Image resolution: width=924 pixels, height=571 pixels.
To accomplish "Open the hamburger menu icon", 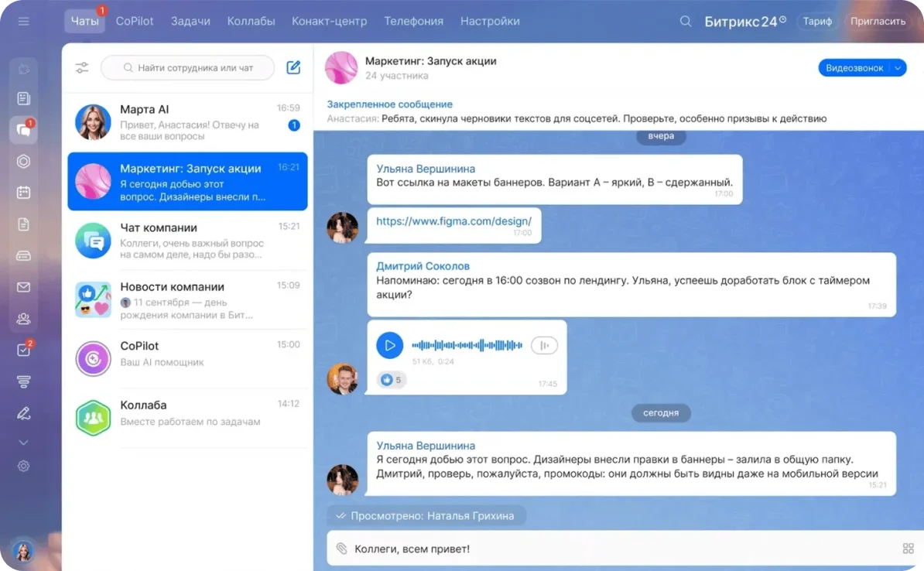I will (x=23, y=21).
